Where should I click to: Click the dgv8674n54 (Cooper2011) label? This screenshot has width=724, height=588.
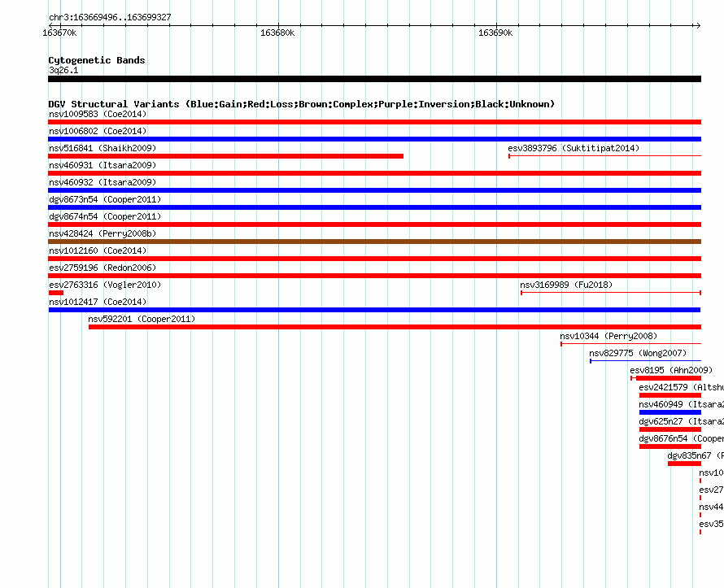(x=105, y=216)
